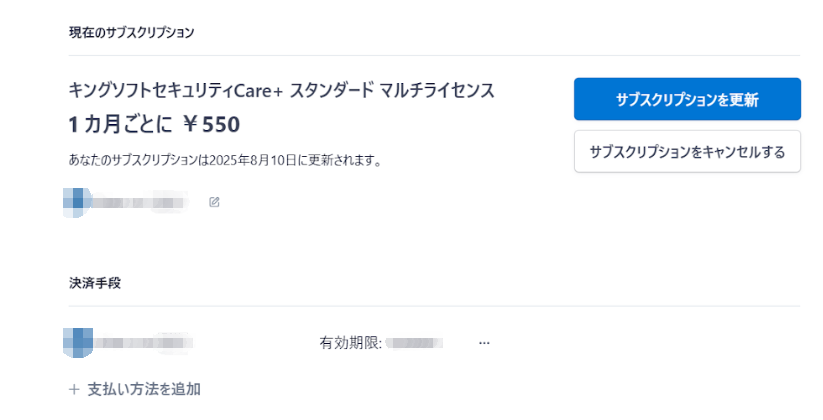Click the plus icon for adding payment
The image size is (823, 420).
74,389
